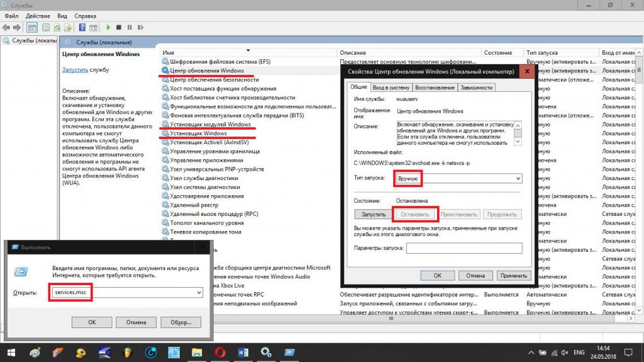This screenshot has height=362, width=644.
Task: Switch to the Вход в систему tab
Action: [x=391, y=88]
